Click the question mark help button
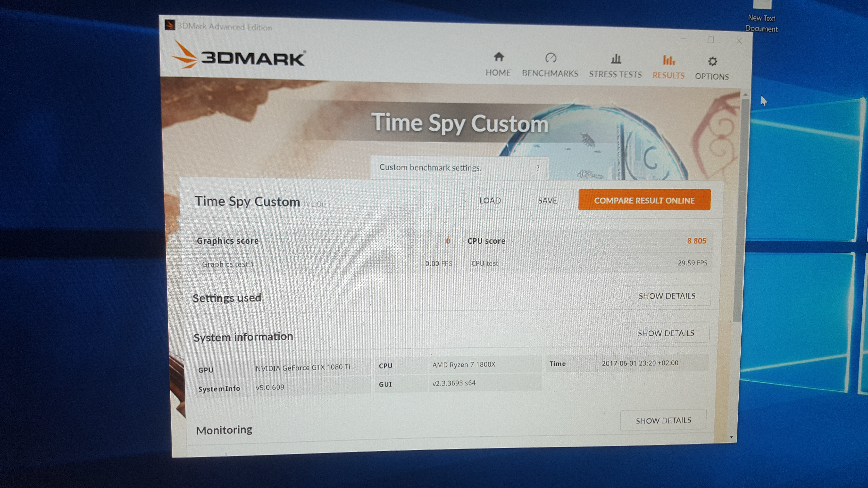Screen dimensions: 868x488 538,168
